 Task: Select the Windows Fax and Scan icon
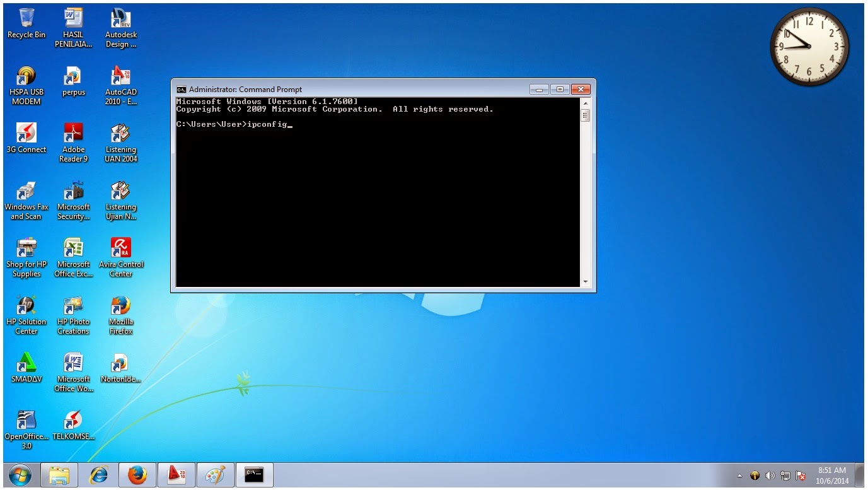pos(26,201)
